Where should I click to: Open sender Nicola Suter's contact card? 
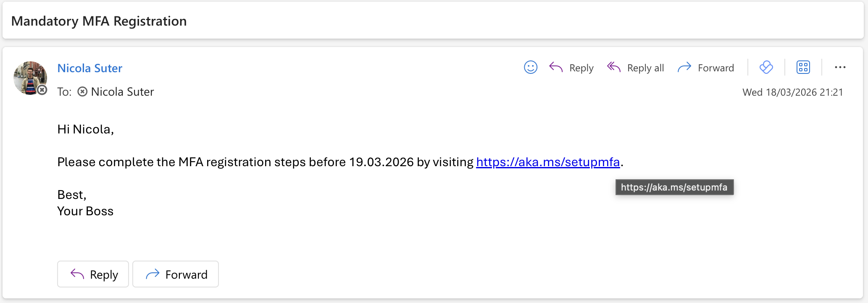[x=90, y=68]
